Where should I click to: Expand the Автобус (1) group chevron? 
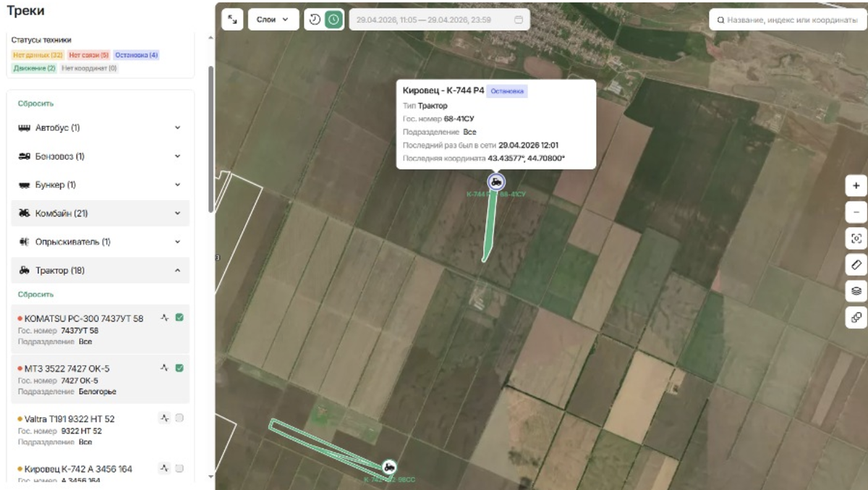pyautogui.click(x=178, y=127)
